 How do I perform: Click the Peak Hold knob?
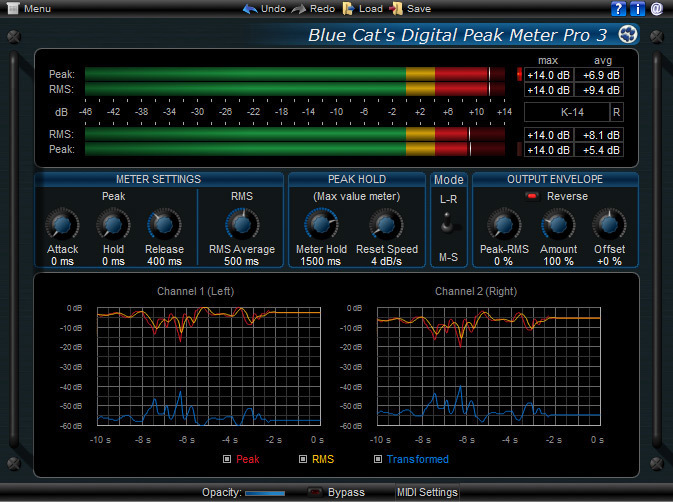[x=113, y=224]
